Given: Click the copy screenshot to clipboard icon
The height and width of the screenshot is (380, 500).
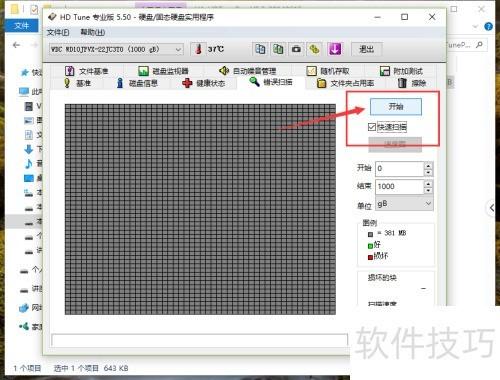Looking at the screenshot, I should [x=278, y=49].
